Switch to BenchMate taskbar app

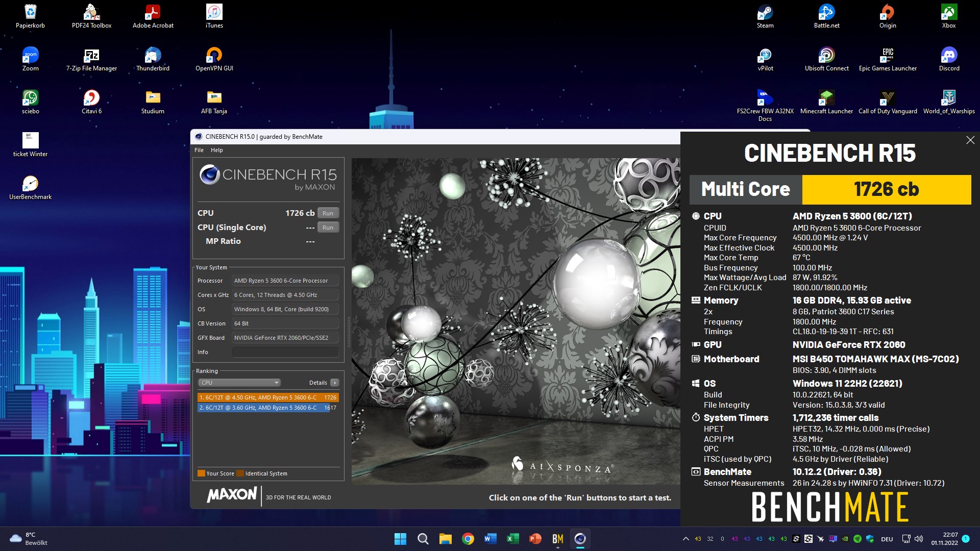[557, 539]
